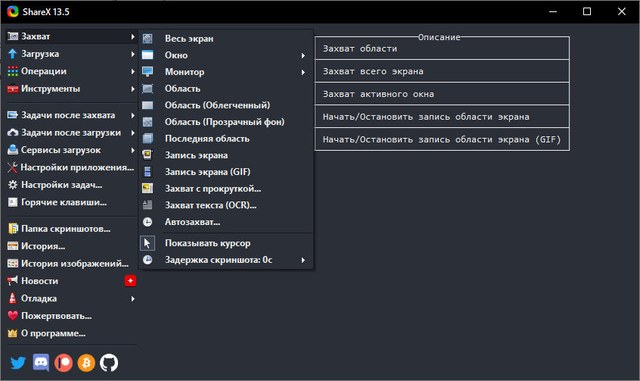This screenshot has width=640, height=381.
Task: Expand the Монитор submenu arrow
Action: (x=303, y=72)
